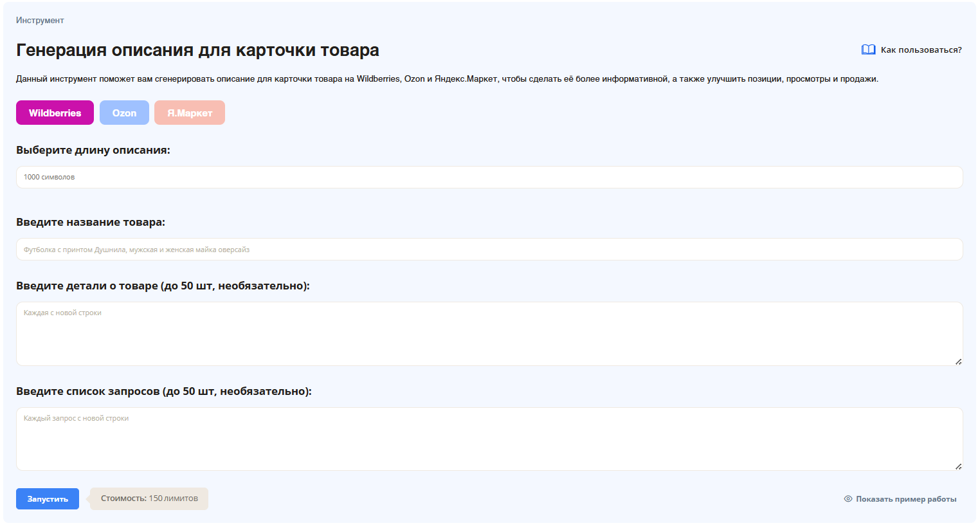
Task: Click the label 'Введите название товара:'
Action: [91, 223]
